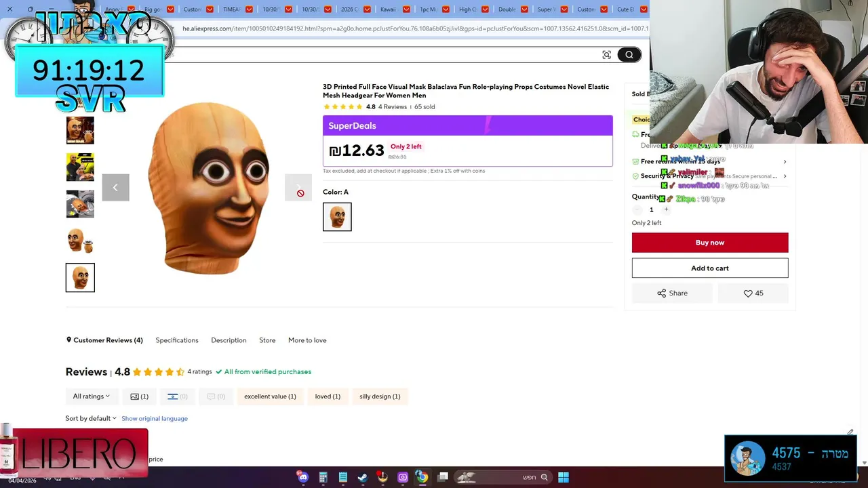Viewport: 868px width, 488px height.
Task: Click the image search camera icon
Action: (x=606, y=55)
